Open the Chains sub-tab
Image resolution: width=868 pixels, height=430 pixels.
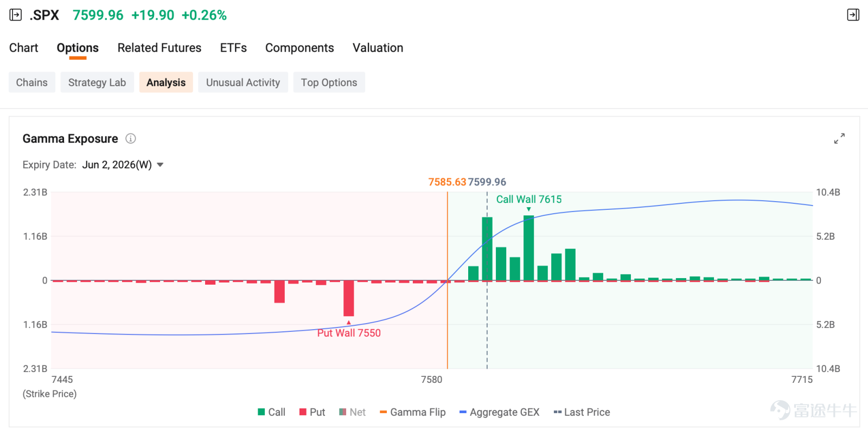tap(32, 82)
